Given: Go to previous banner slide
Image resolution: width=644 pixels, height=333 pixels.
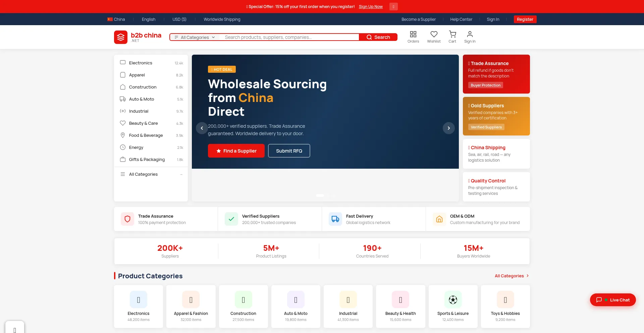Looking at the screenshot, I should click(x=202, y=128).
